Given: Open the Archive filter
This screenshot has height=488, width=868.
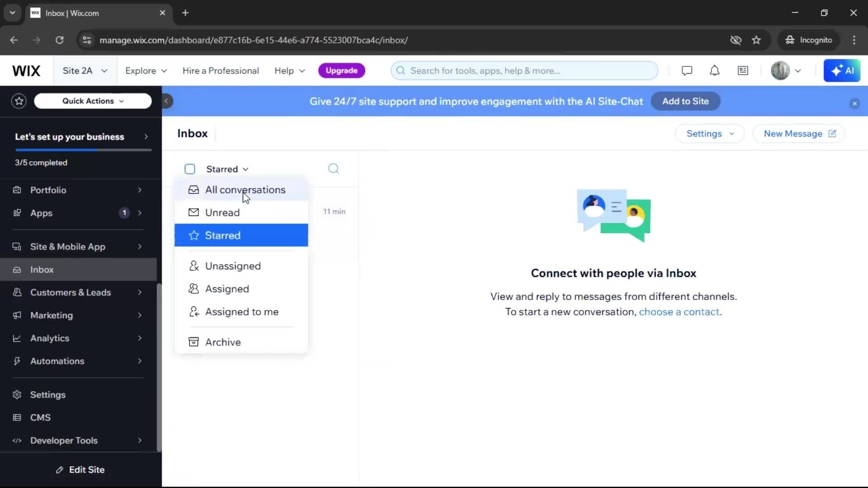Looking at the screenshot, I should (x=241, y=342).
